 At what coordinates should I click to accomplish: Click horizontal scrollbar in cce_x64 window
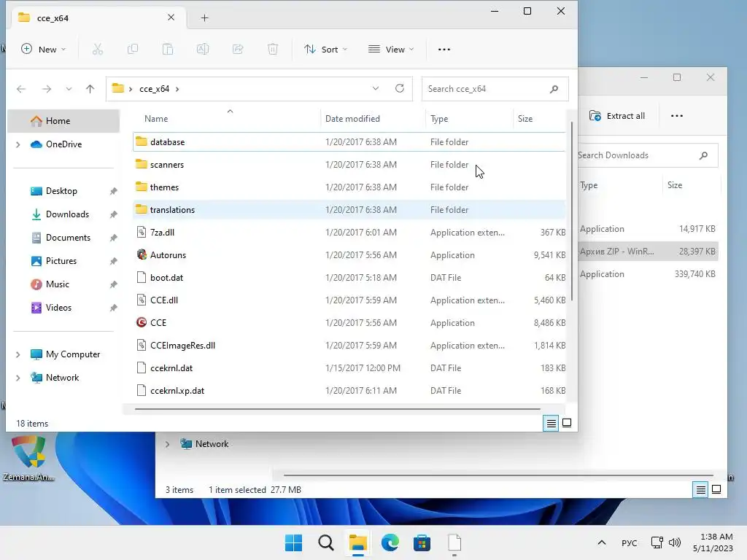[x=337, y=408]
